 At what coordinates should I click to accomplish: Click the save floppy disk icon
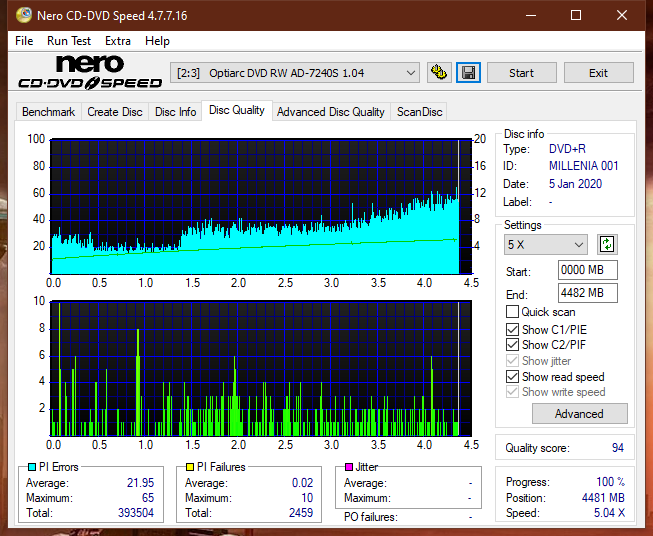pos(468,73)
